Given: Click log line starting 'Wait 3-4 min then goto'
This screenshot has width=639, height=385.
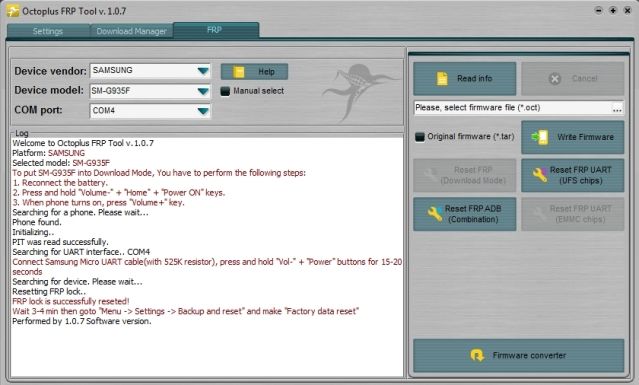Looking at the screenshot, I should (x=186, y=312).
